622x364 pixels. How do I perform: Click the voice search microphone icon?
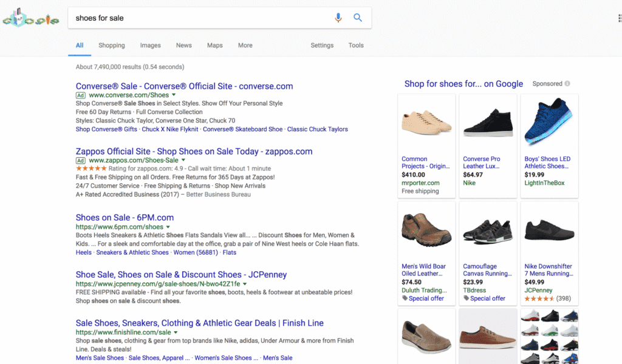coord(338,18)
